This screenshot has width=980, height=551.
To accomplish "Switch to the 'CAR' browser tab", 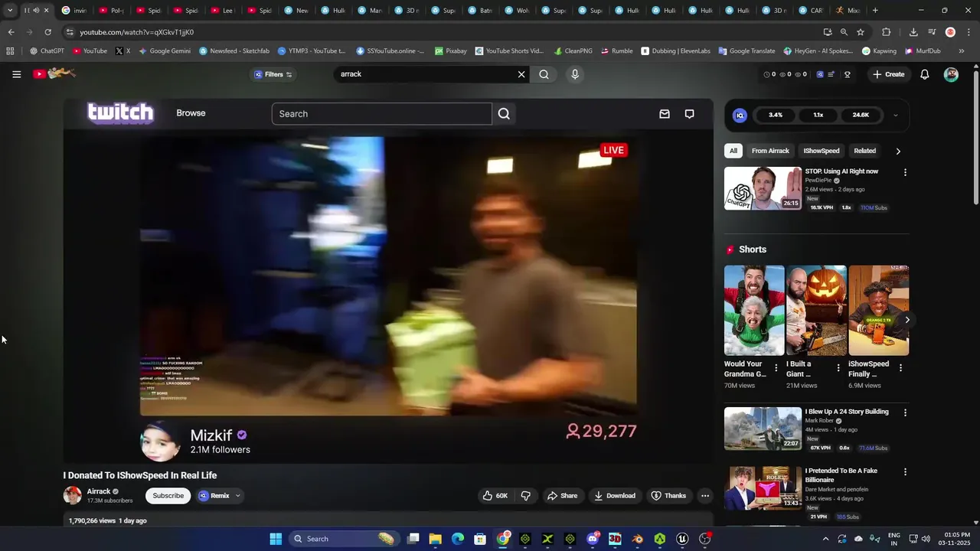I will [x=812, y=11].
